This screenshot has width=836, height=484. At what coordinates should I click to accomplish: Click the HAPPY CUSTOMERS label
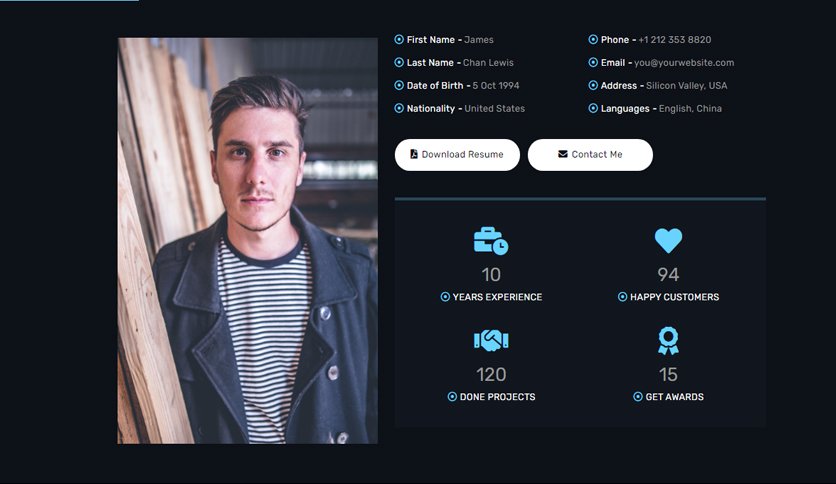(x=674, y=297)
